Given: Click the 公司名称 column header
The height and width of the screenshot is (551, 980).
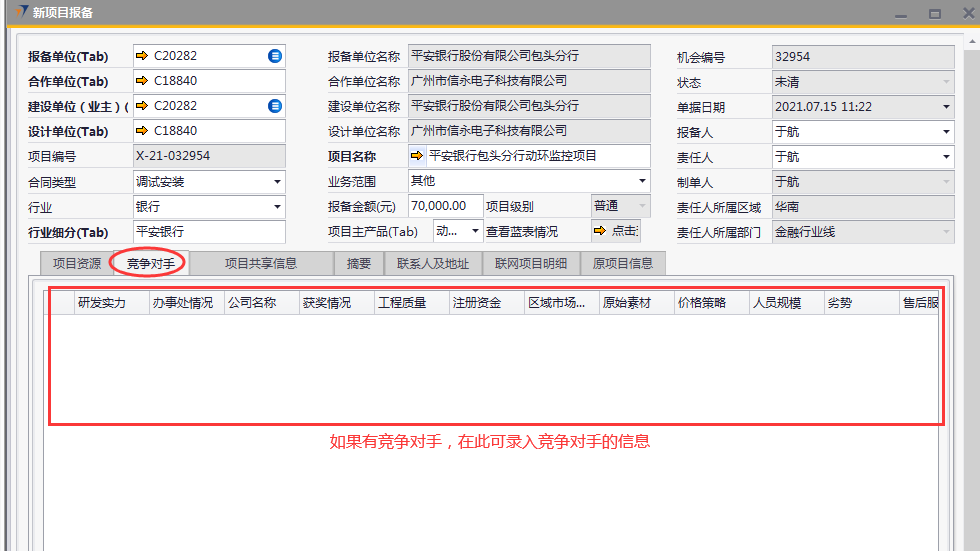Looking at the screenshot, I should (x=251, y=303).
